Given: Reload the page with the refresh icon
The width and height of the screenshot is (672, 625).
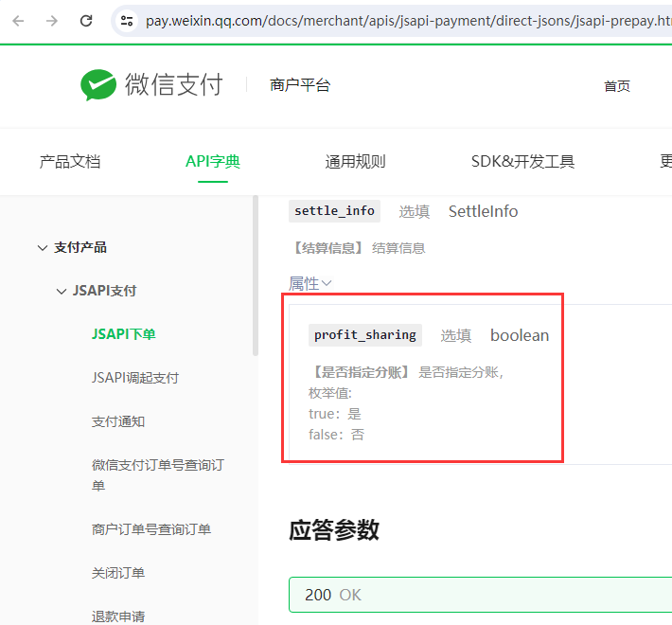Looking at the screenshot, I should [86, 21].
